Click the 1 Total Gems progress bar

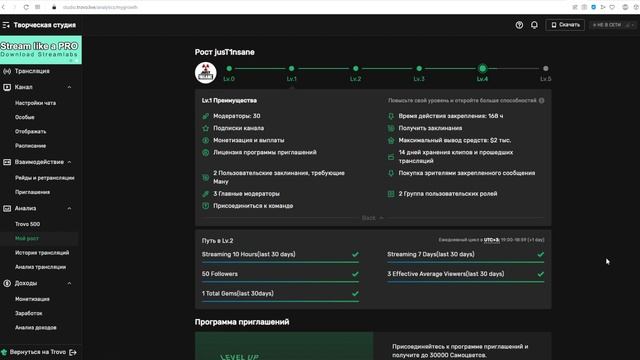click(280, 301)
